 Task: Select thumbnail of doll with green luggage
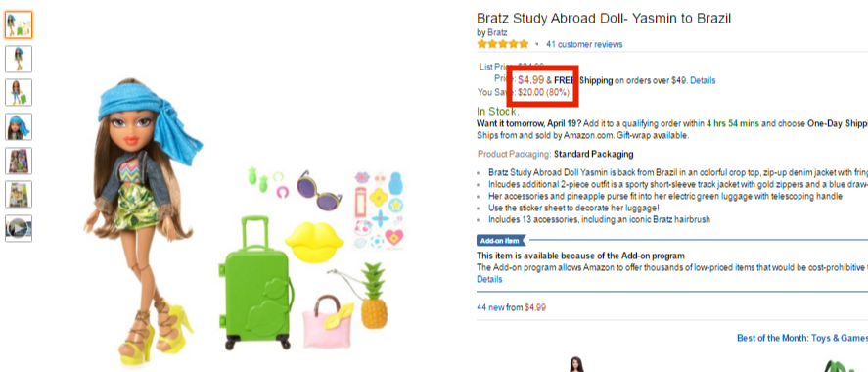[x=19, y=92]
